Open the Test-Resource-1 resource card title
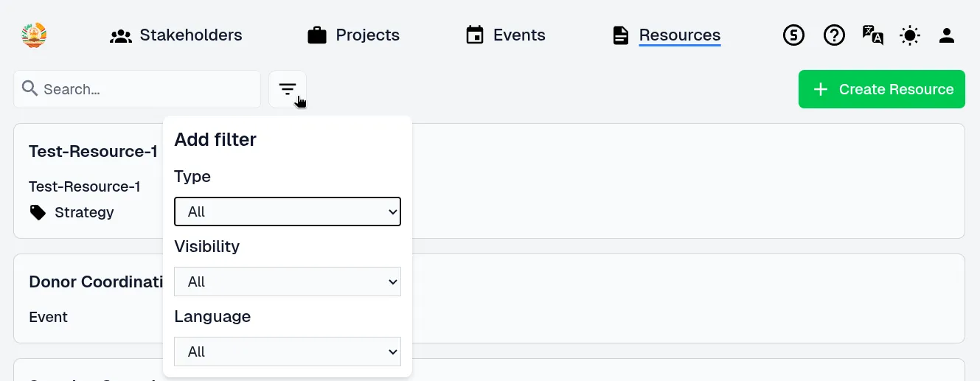980x381 pixels. point(93,152)
